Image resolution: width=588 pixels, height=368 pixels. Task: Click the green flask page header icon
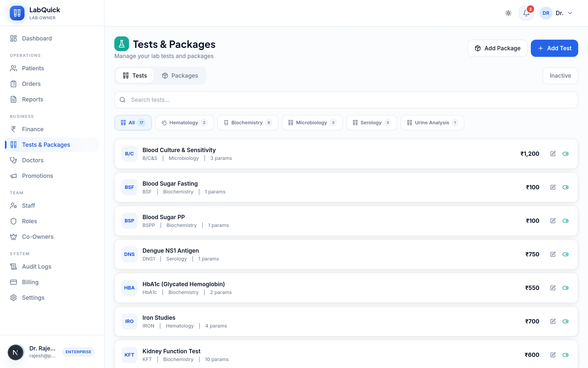point(121,44)
